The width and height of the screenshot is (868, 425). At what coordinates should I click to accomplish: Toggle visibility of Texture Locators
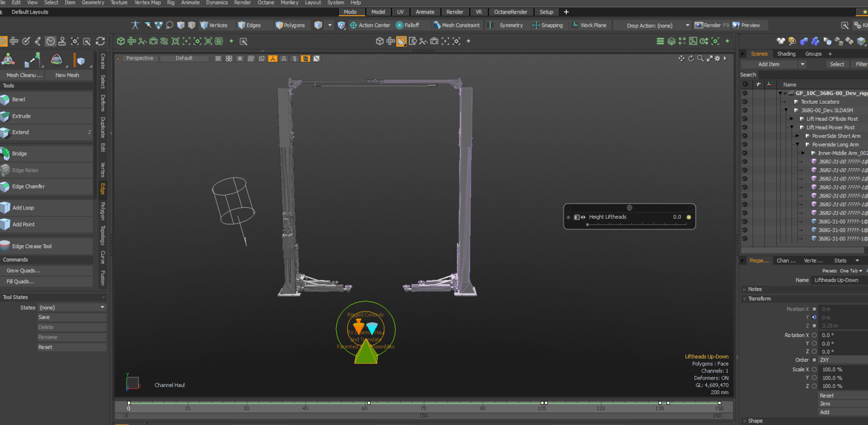point(744,102)
